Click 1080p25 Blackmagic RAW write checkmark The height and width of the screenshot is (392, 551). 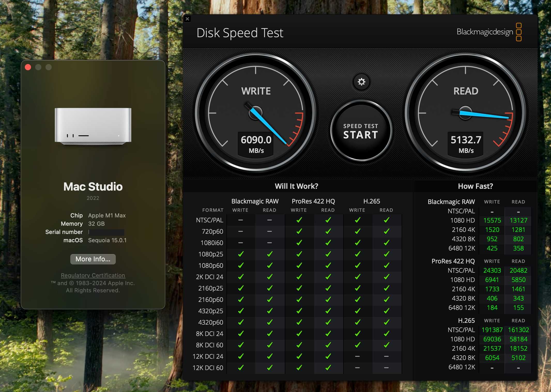coord(241,254)
